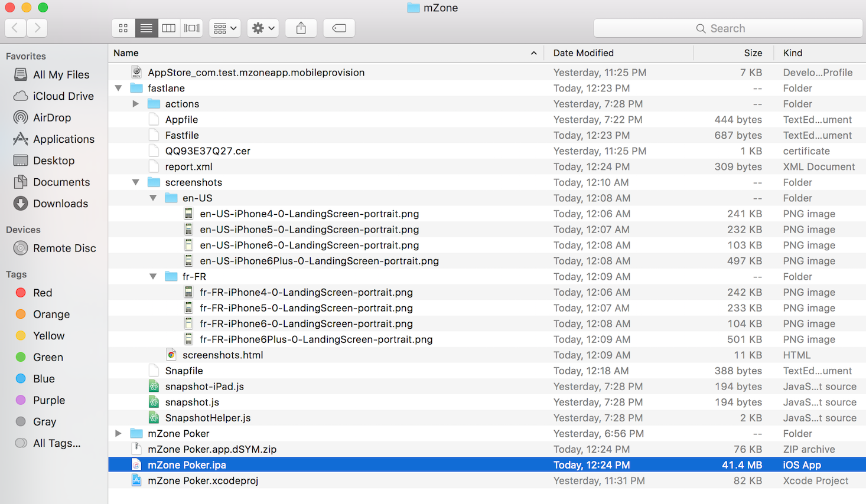Click the Search field
Viewport: 866px width, 504px height.
pos(728,28)
